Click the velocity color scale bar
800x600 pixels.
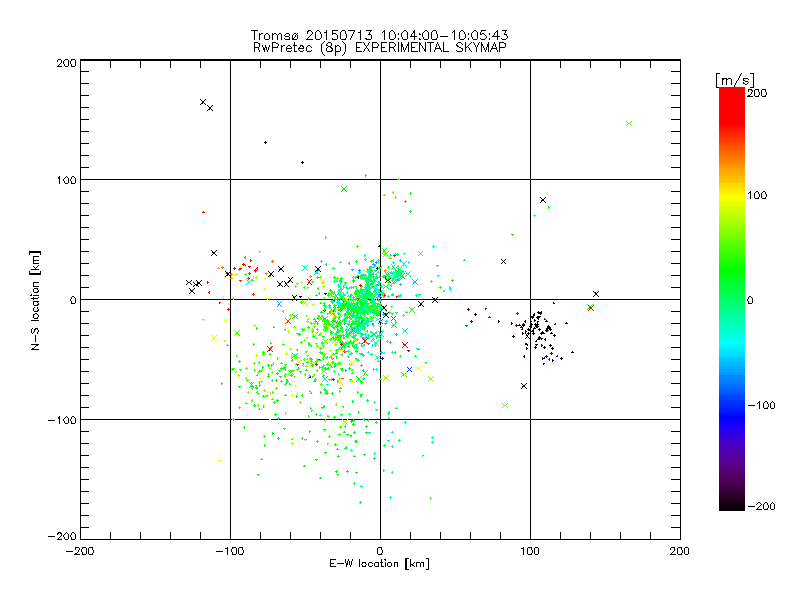(732, 299)
